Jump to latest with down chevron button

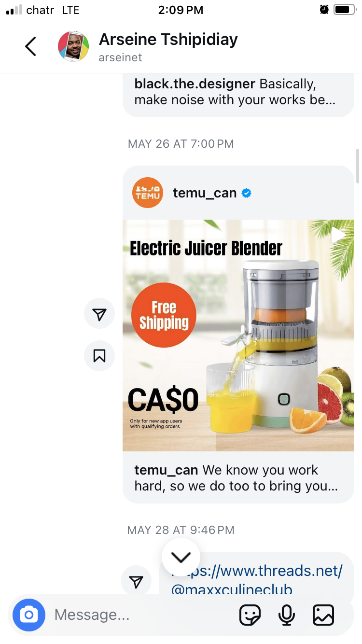click(181, 557)
